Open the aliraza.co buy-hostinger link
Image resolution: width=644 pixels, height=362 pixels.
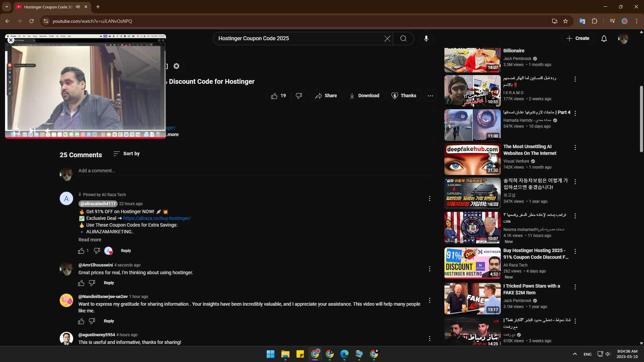point(157,218)
